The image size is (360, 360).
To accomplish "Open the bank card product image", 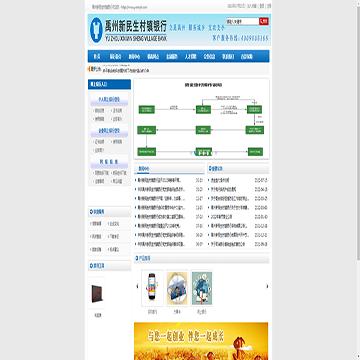I will tap(177, 288).
